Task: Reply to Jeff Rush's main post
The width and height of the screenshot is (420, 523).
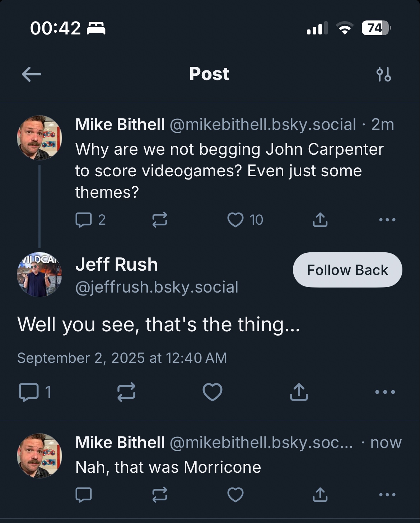Action: click(x=28, y=392)
